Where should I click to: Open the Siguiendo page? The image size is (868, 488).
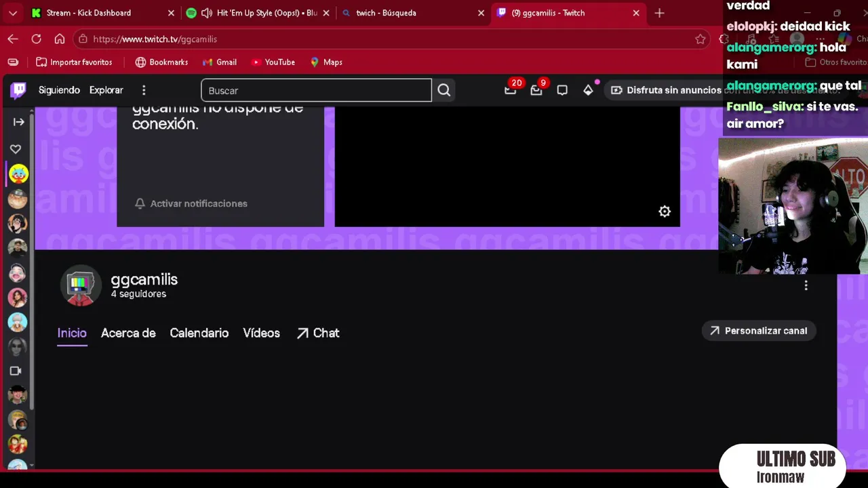tap(59, 90)
